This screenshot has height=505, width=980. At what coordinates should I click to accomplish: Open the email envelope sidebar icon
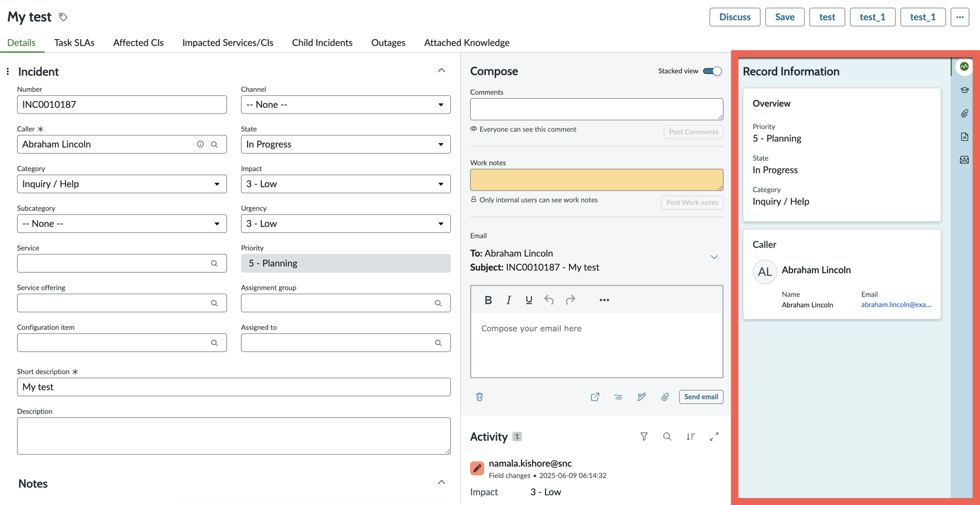pyautogui.click(x=964, y=160)
